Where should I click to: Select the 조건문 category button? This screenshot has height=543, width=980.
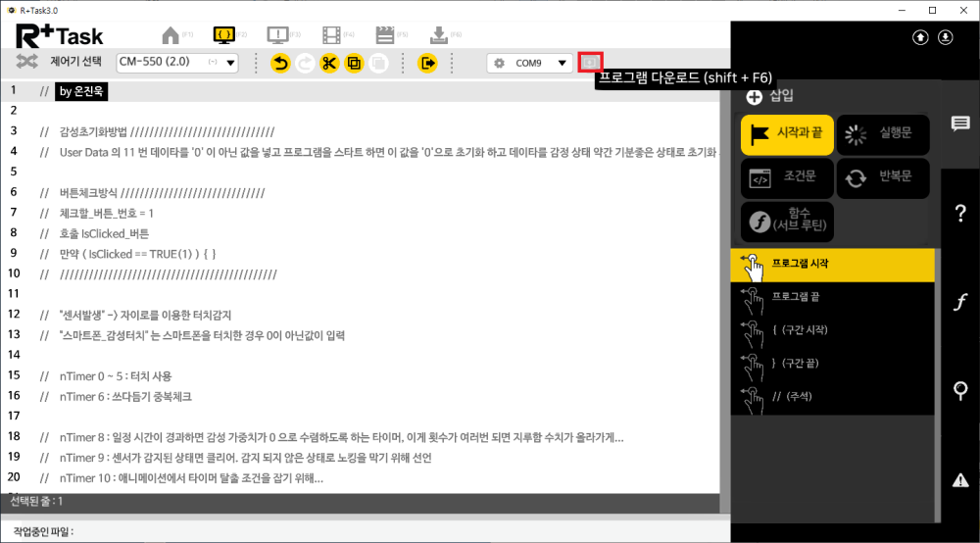(788, 178)
